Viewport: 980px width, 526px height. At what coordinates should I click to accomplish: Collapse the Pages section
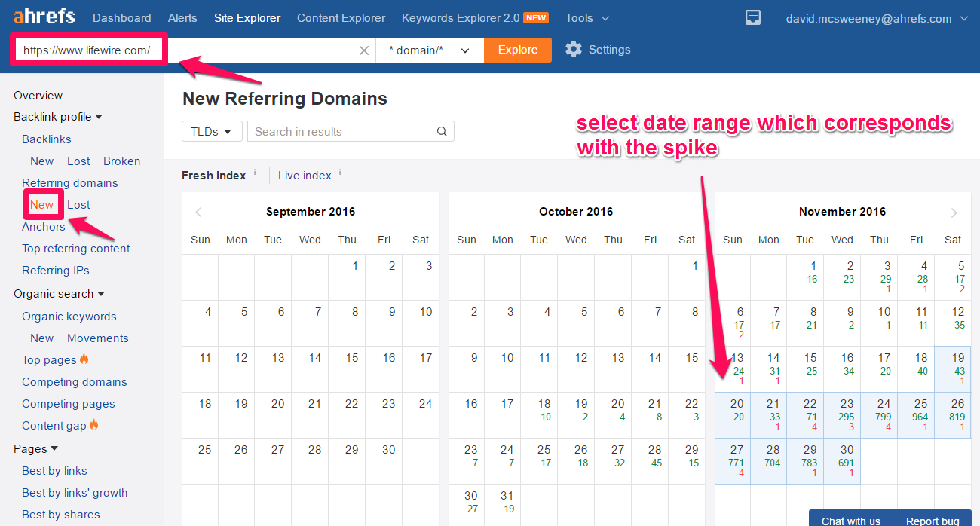click(35, 449)
